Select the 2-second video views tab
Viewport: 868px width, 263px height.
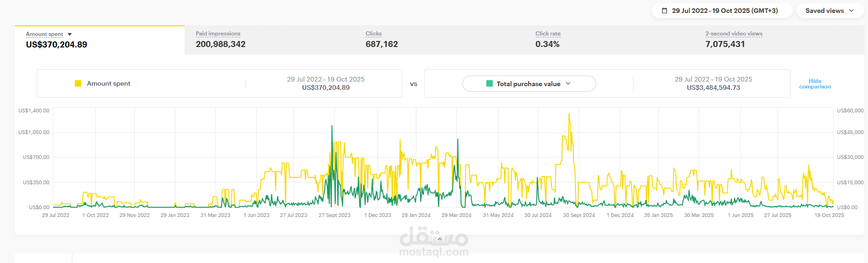[779, 40]
